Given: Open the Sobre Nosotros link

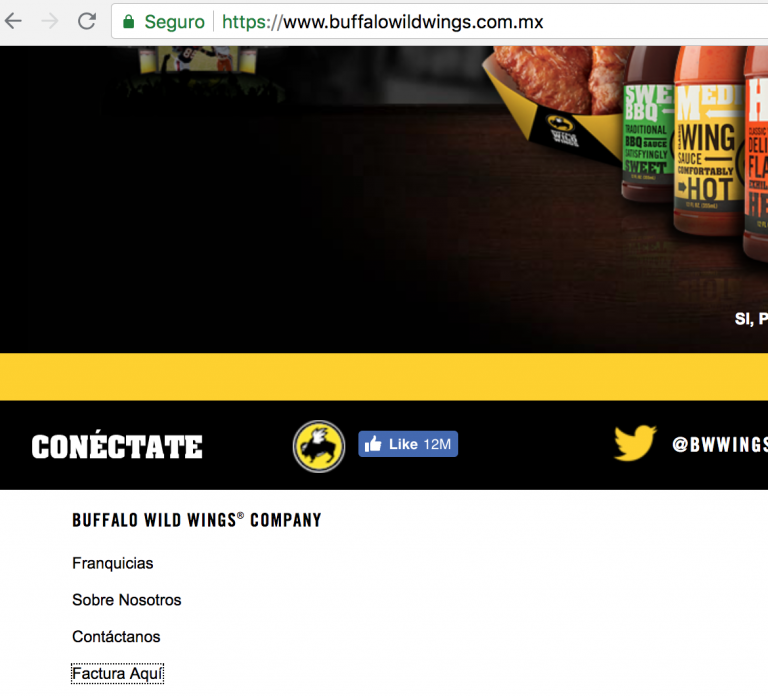Looking at the screenshot, I should tap(126, 600).
